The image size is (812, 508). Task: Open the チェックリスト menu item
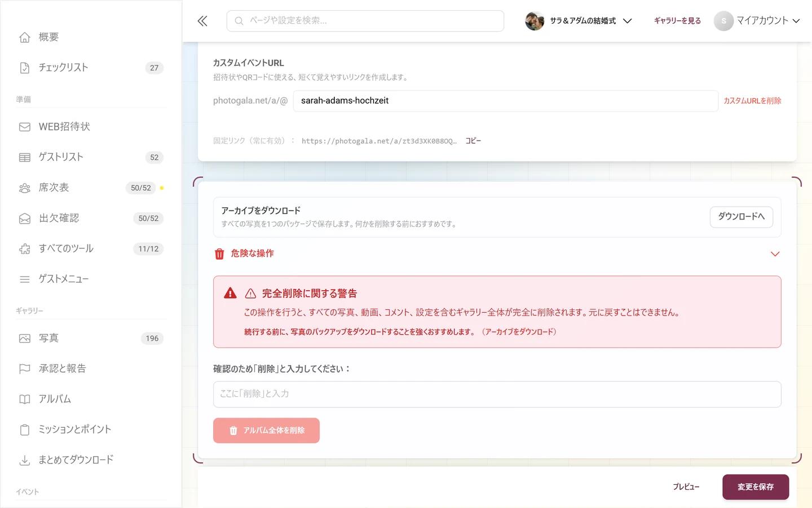pos(91,68)
